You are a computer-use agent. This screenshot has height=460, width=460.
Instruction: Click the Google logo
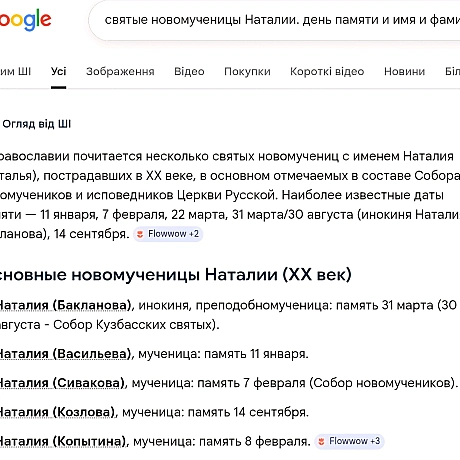tap(25, 20)
